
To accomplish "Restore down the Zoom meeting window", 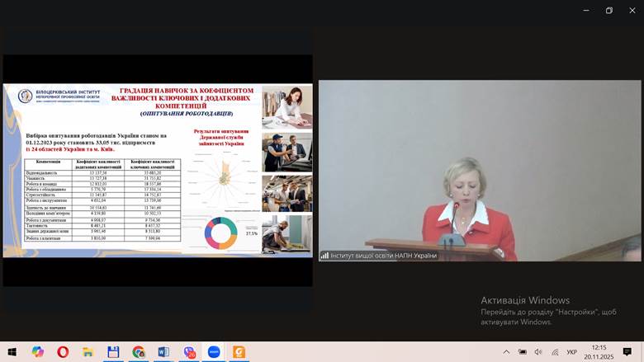I will (609, 11).
